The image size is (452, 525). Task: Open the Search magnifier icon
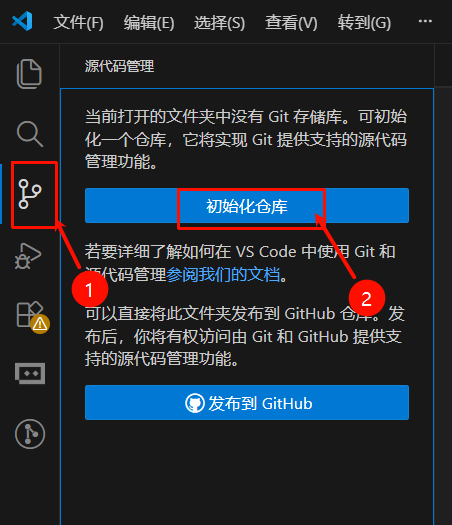(30, 134)
